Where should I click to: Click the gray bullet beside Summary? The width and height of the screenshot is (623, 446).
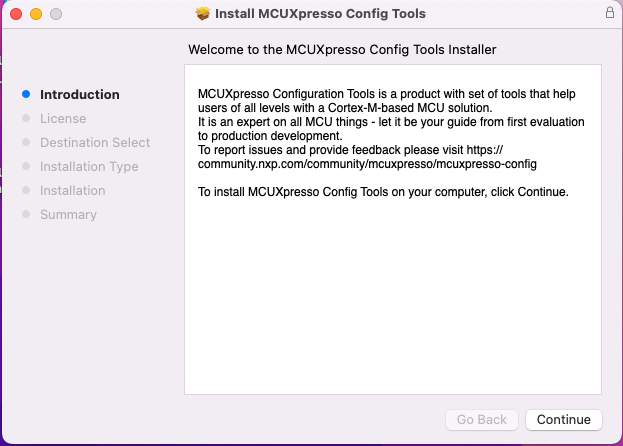(x=26, y=214)
